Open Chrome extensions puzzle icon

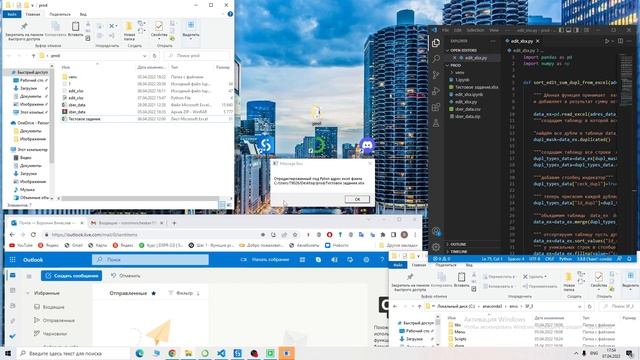pos(382,235)
